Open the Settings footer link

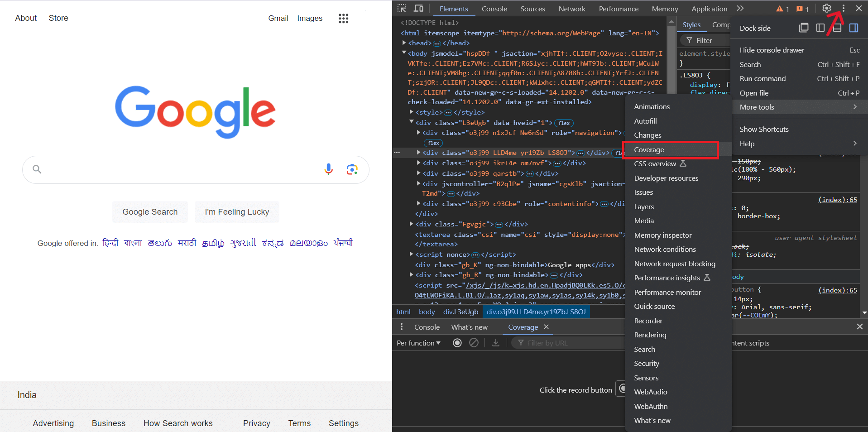[344, 423]
